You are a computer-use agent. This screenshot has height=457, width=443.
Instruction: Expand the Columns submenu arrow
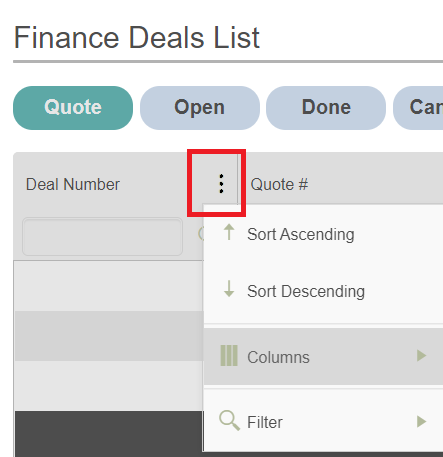point(421,356)
